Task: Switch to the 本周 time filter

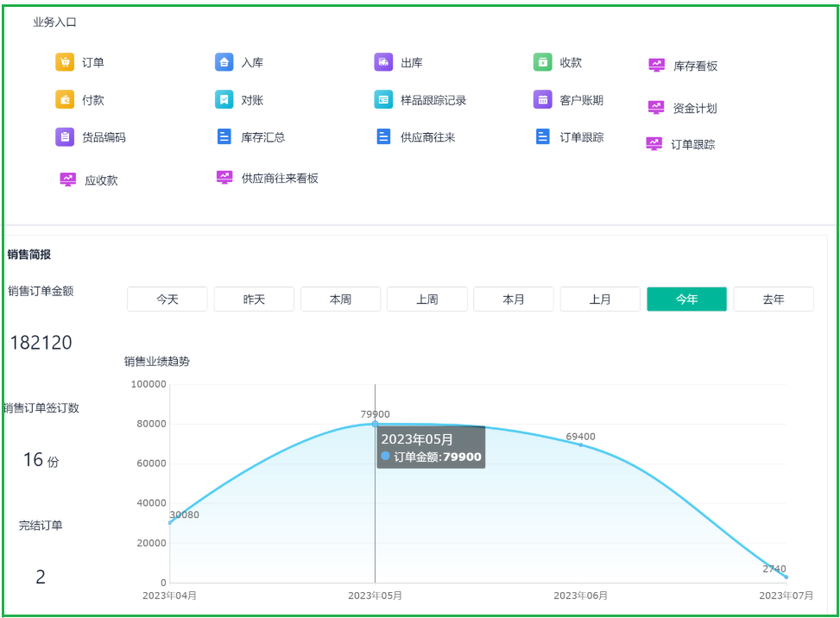Action: [x=340, y=300]
